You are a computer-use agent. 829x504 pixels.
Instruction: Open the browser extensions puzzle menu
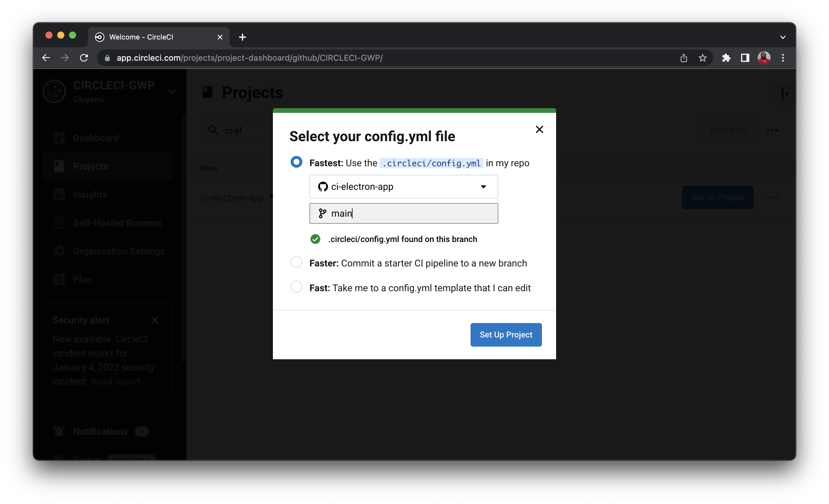click(726, 58)
